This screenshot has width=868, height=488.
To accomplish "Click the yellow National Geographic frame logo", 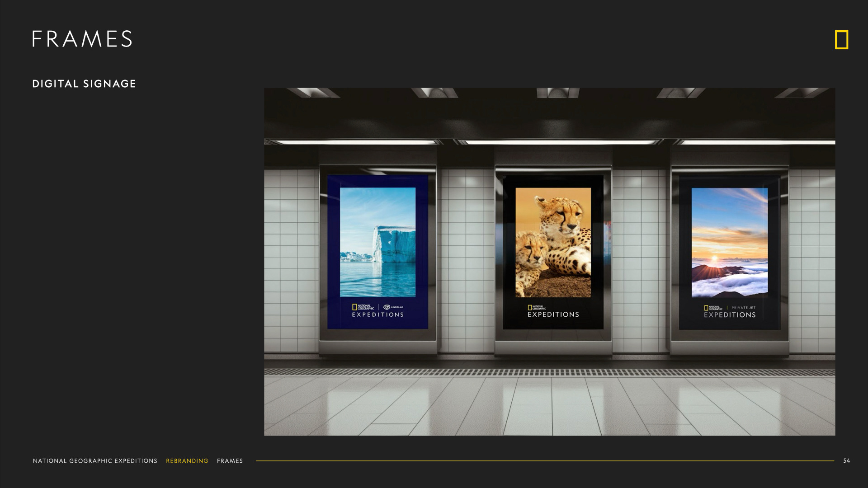I will point(841,40).
